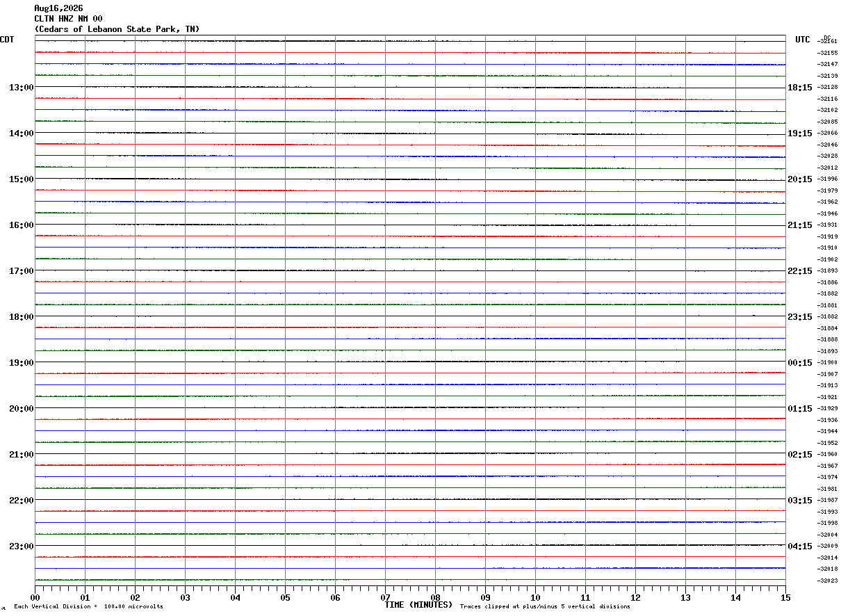This screenshot has width=841, height=616.
Task: Select the 20:00 CDT hour label
Action: click(x=21, y=409)
